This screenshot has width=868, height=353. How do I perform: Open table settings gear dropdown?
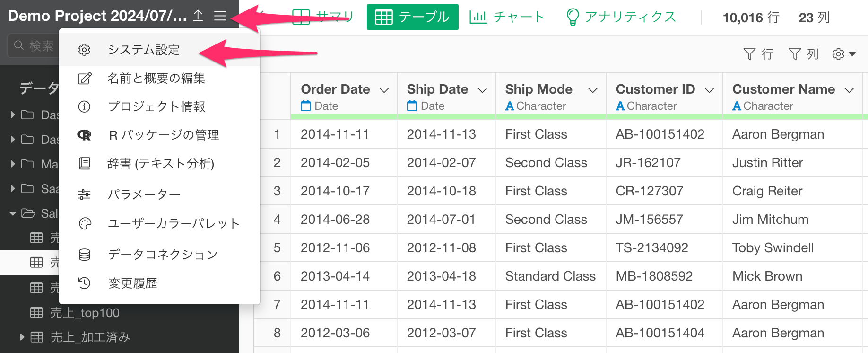[844, 54]
